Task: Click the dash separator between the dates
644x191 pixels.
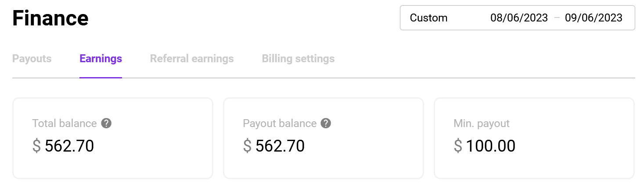Action: (557, 18)
